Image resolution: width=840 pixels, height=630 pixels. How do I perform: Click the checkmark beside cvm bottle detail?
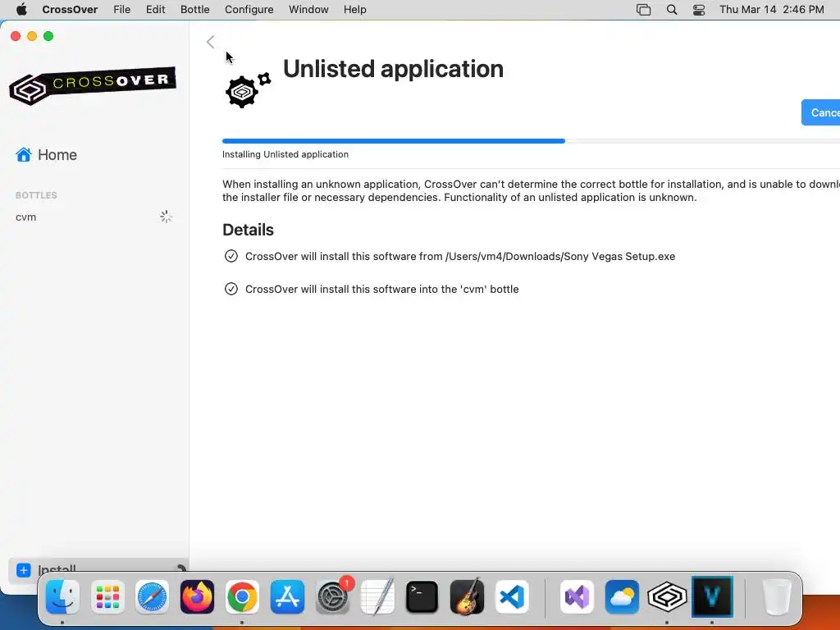(x=231, y=289)
